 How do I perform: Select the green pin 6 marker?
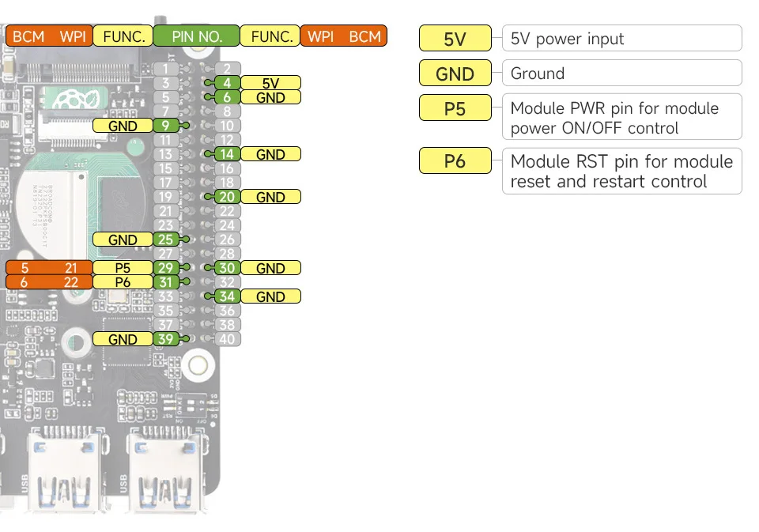click(227, 97)
